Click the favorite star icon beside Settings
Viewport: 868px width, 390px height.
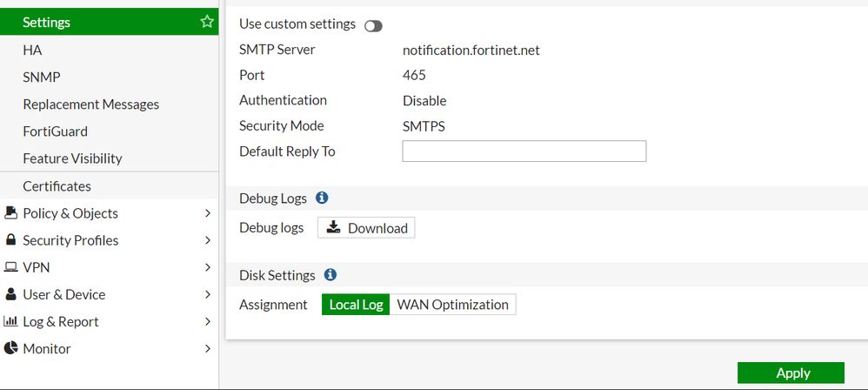click(x=207, y=22)
